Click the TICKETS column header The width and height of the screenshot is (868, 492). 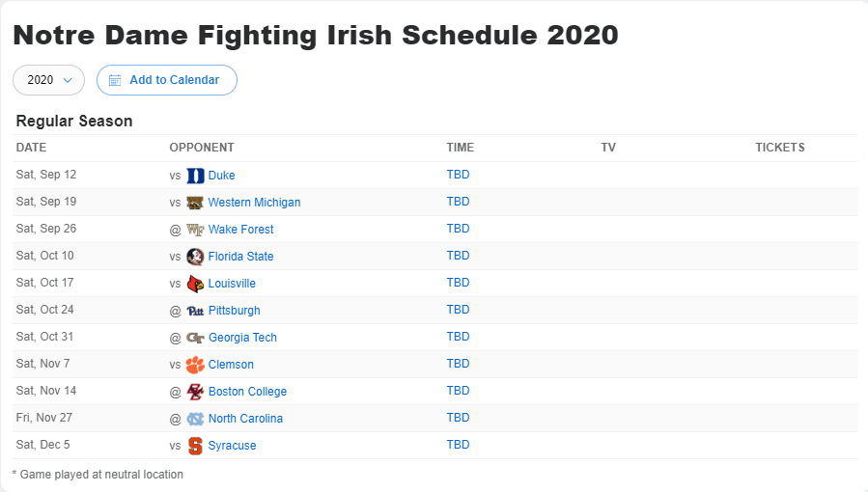pyautogui.click(x=780, y=148)
